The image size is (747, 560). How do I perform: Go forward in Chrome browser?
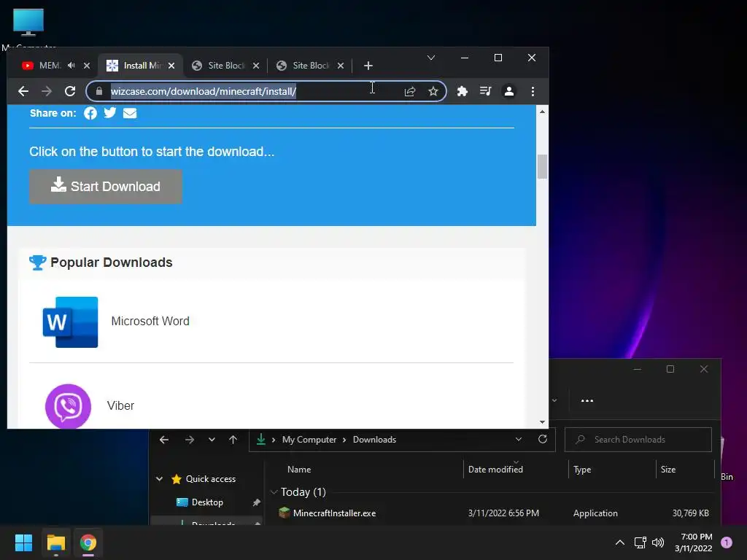tap(46, 91)
